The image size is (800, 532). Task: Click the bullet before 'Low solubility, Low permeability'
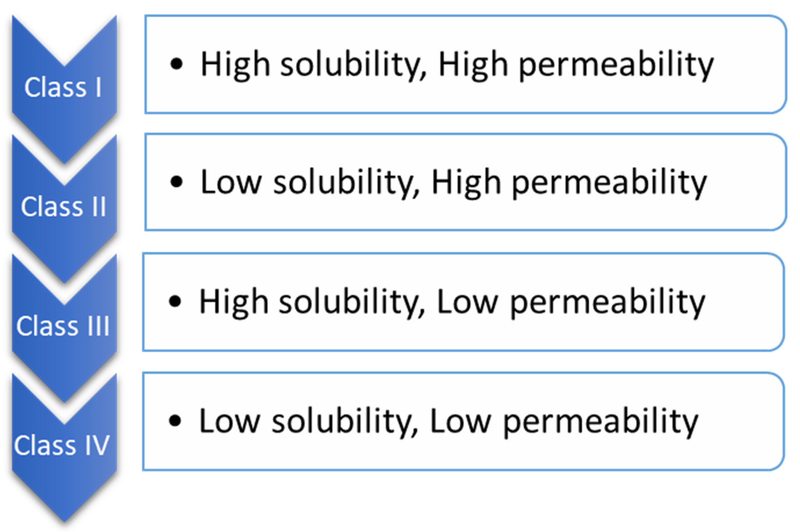point(175,421)
